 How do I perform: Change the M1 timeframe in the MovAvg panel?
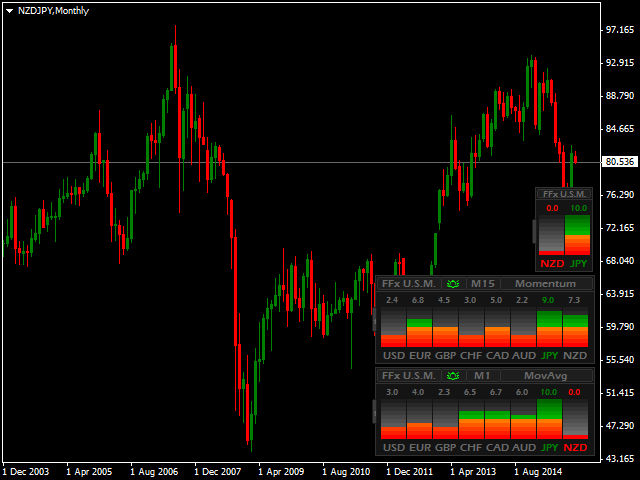tap(482, 375)
